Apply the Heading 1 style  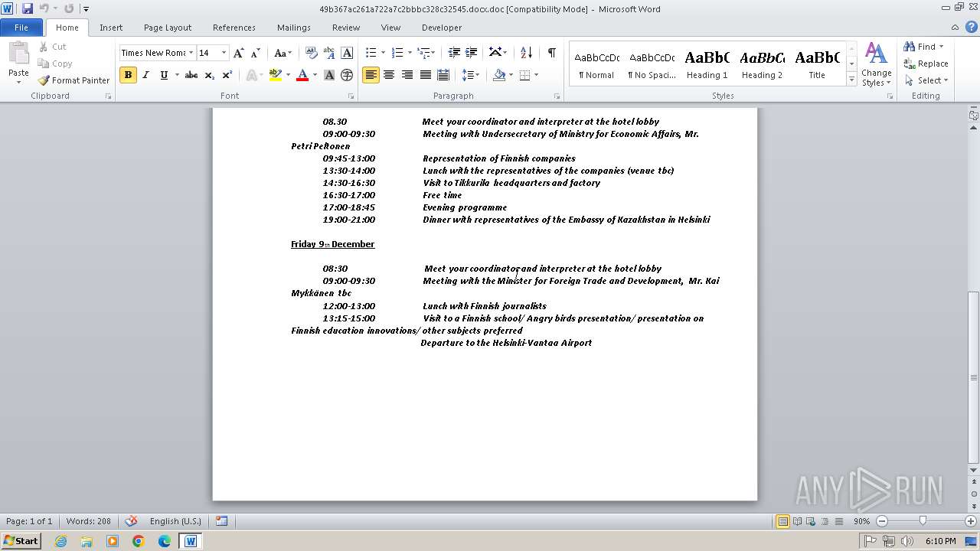707,64
